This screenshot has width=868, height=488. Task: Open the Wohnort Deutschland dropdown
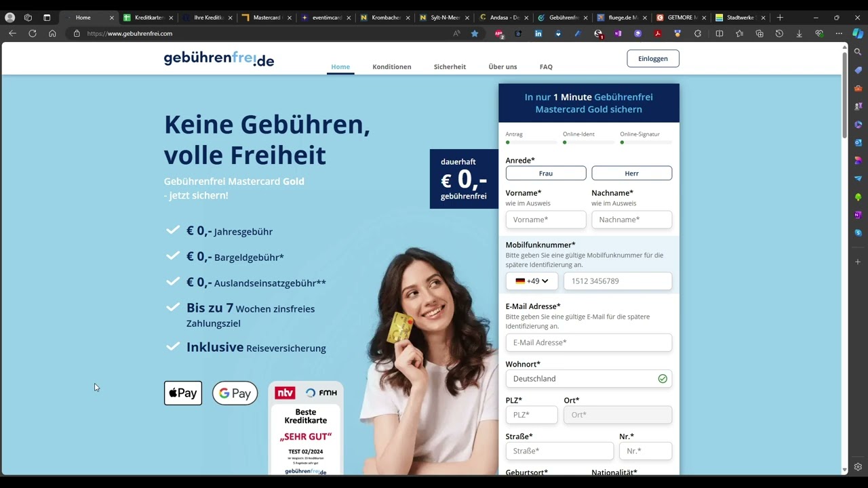[589, 379]
